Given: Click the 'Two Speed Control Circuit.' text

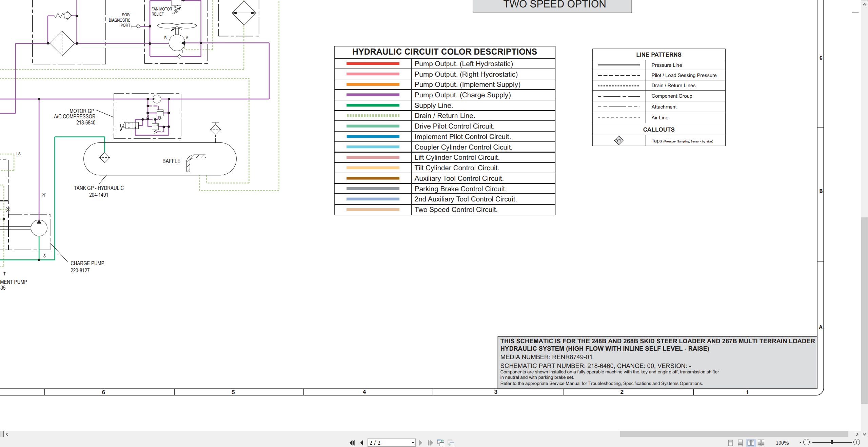Looking at the screenshot, I should (456, 210).
